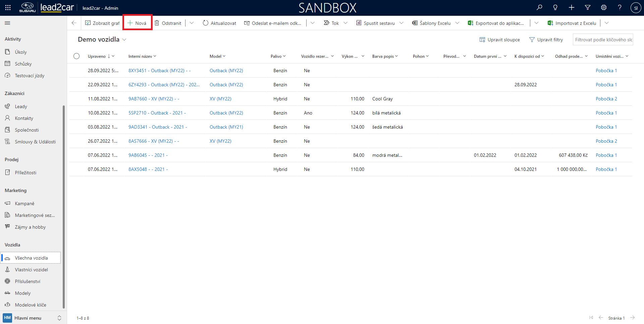Click the Nová button
Image resolution: width=644 pixels, height=324 pixels.
(x=138, y=23)
